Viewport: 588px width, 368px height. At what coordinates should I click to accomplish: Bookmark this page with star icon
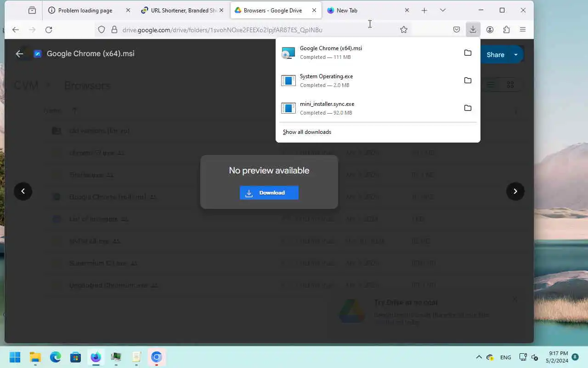[403, 29]
